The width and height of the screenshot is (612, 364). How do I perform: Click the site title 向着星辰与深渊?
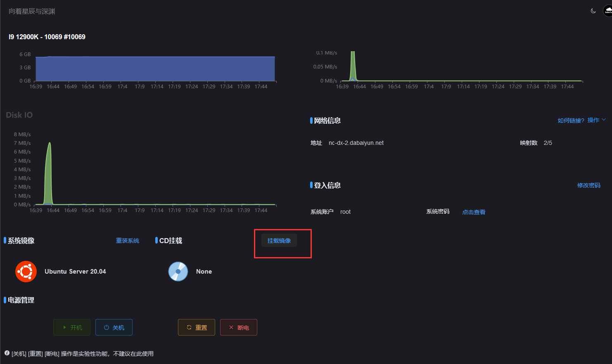[32, 12]
